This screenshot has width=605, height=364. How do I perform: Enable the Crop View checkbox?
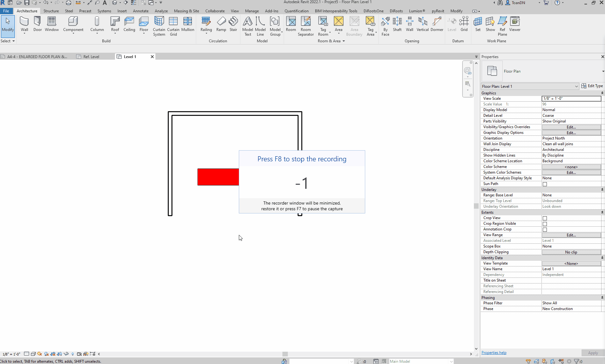tap(545, 218)
